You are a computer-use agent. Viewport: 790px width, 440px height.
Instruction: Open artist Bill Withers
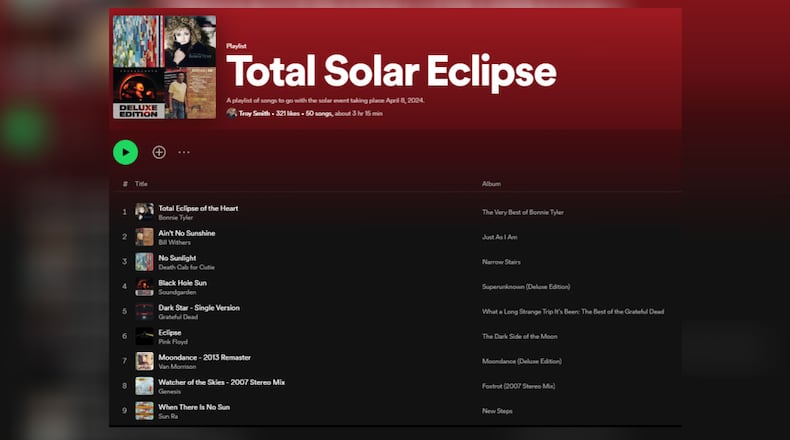[174, 242]
